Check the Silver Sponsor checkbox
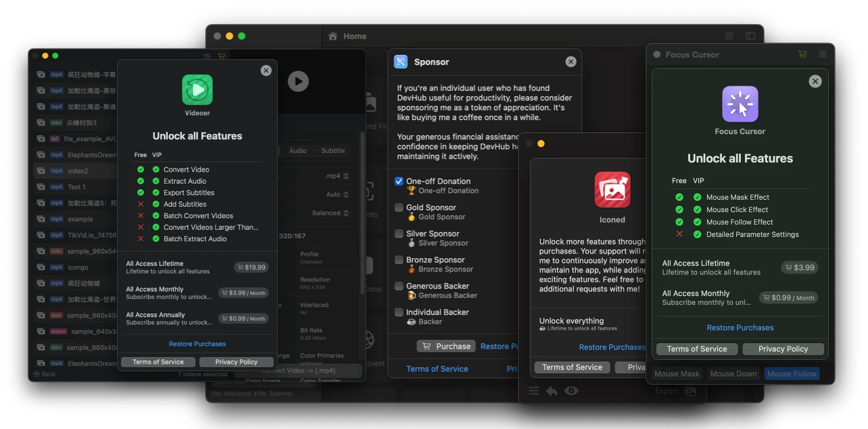The height and width of the screenshot is (429, 868). 399,233
